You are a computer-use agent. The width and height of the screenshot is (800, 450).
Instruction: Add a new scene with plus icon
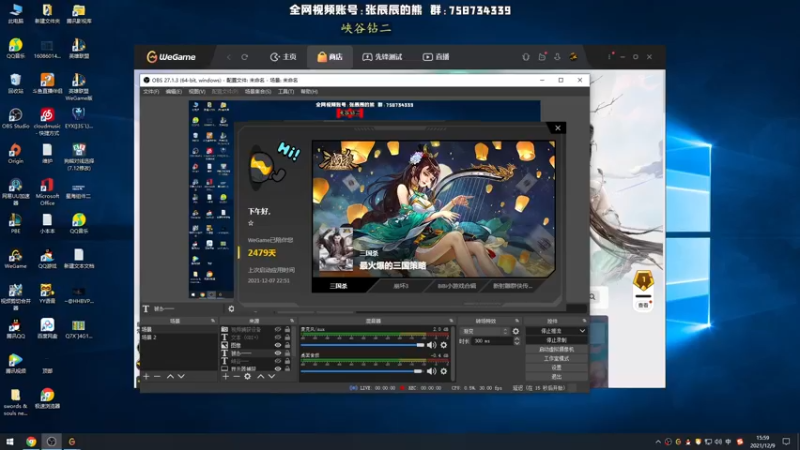(x=146, y=377)
